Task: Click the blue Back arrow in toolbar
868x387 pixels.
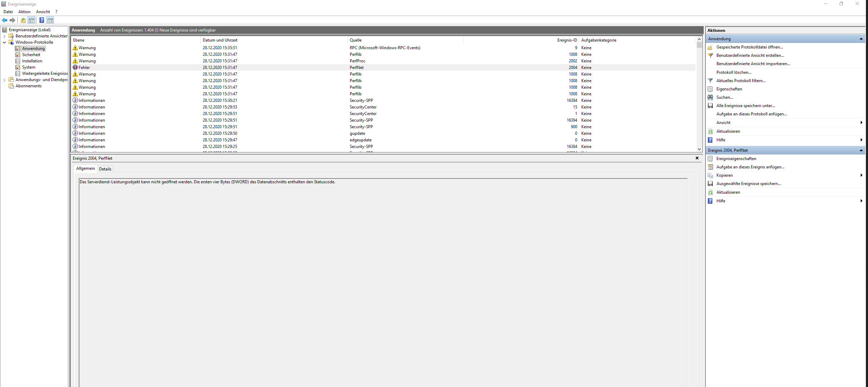Action: pyautogui.click(x=5, y=20)
